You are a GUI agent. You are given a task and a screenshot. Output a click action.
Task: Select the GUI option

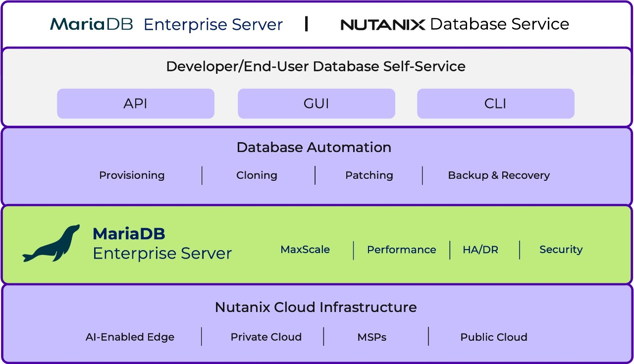point(316,104)
